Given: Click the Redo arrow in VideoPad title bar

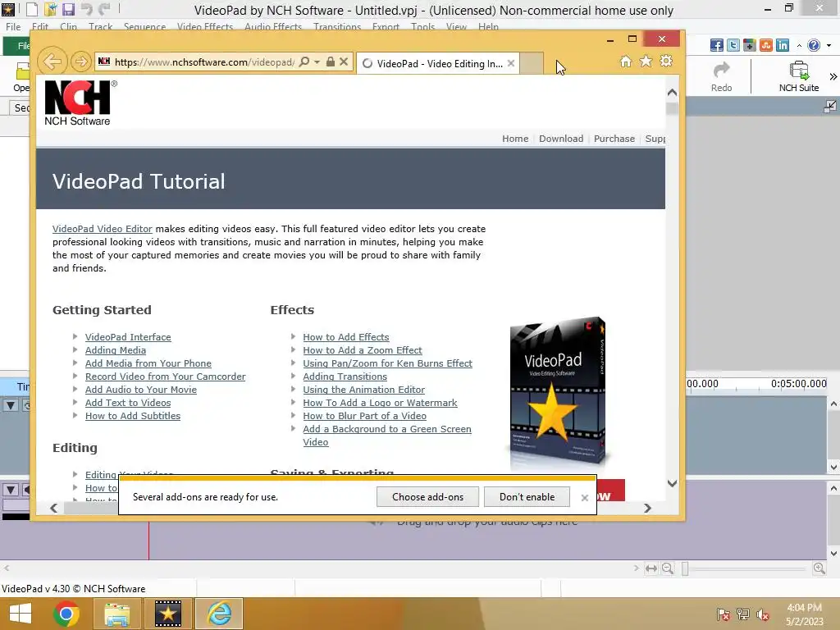Looking at the screenshot, I should [x=104, y=9].
